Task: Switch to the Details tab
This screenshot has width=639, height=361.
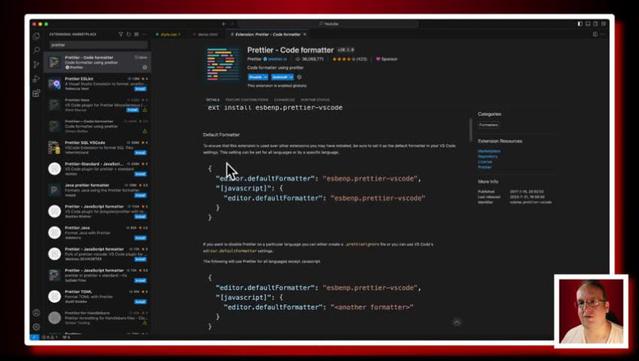Action: (x=213, y=100)
